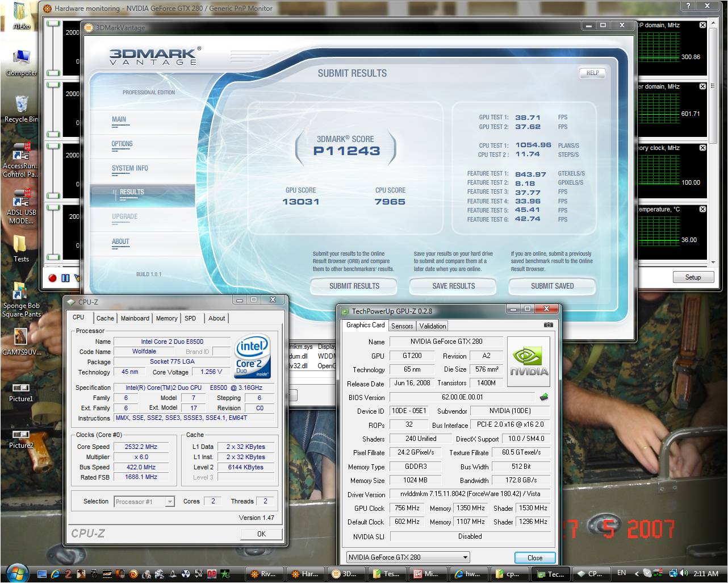Switch to the Memory tab in CPU-Z
Image resolution: width=728 pixels, height=583 pixels.
pos(166,318)
